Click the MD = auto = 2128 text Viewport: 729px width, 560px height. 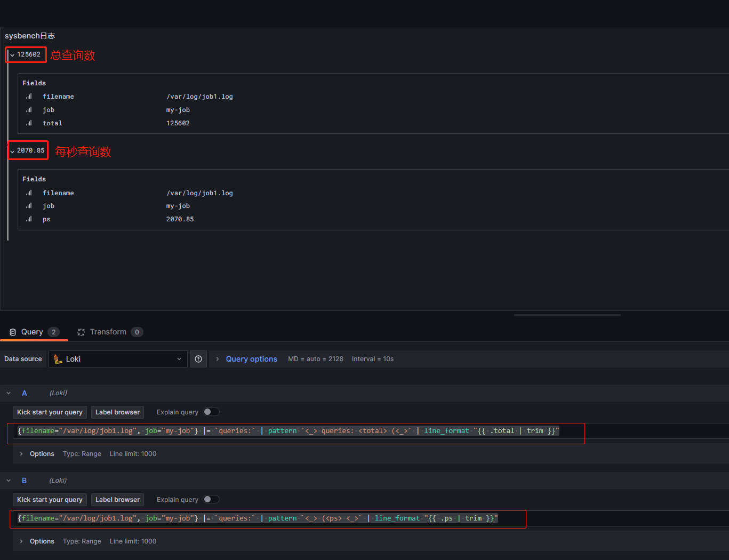coord(316,359)
